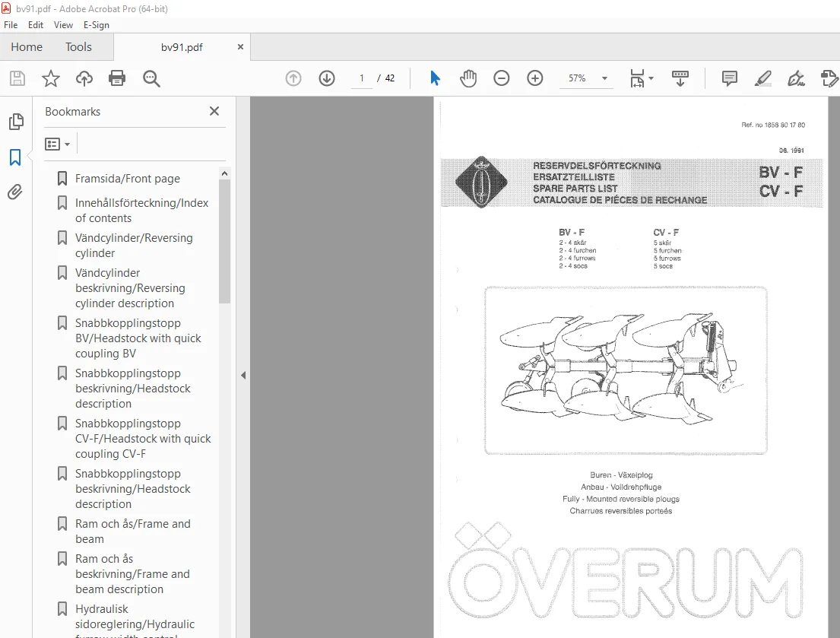
Task: Click the Acrobat PDF icon in title bar
Action: click(6, 8)
